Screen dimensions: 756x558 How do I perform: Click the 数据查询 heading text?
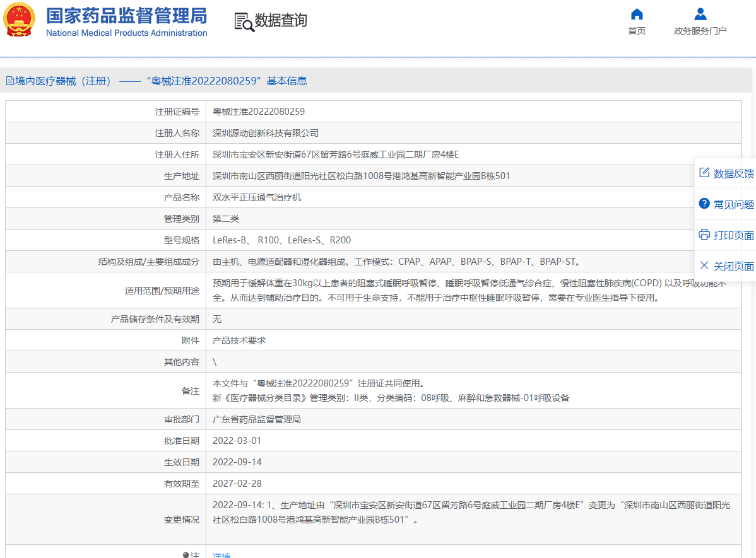[281, 21]
